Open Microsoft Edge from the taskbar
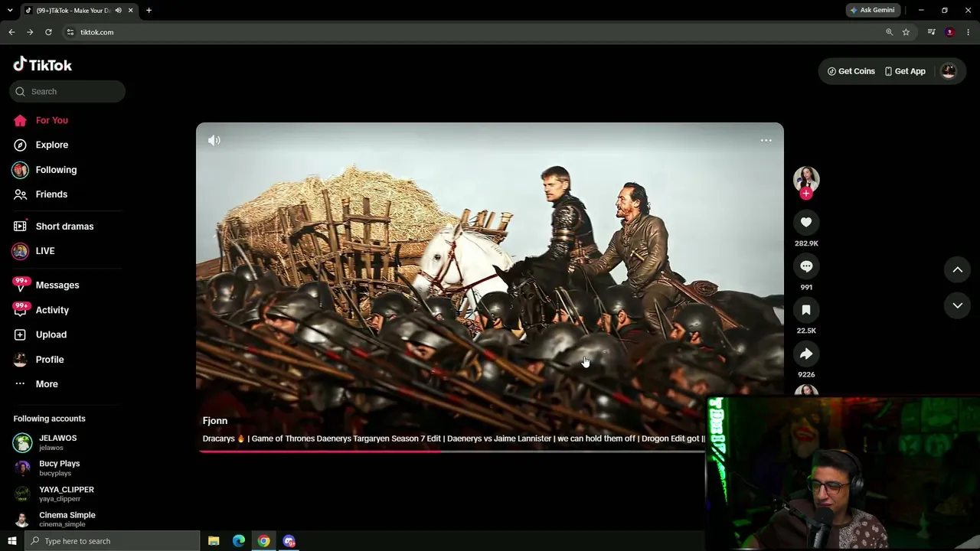This screenshot has height=551, width=980. click(239, 541)
